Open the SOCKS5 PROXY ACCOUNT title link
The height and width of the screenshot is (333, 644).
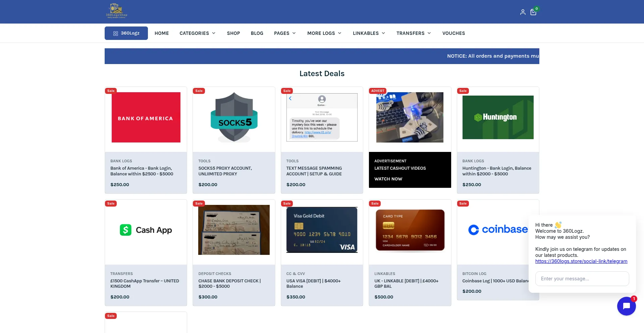[225, 171]
